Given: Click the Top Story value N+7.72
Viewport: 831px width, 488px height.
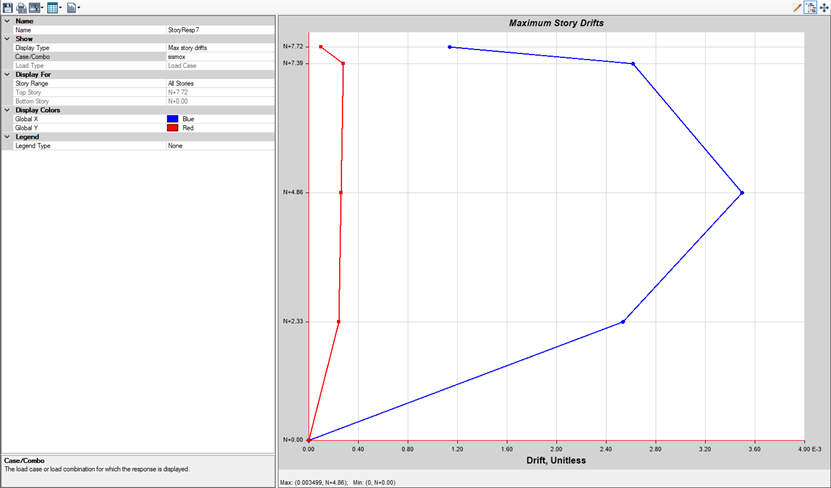Looking at the screenshot, I should point(220,92).
